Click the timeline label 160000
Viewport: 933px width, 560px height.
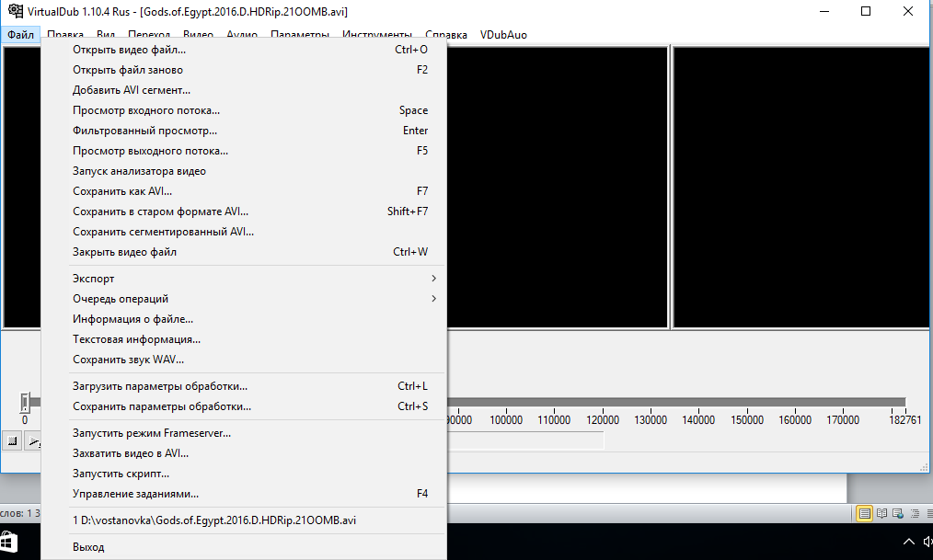coord(795,419)
